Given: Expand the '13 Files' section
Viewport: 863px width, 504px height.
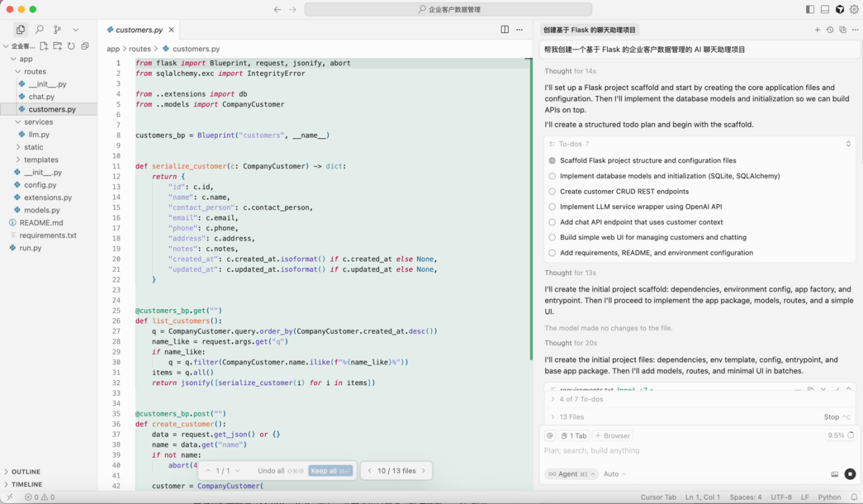Looking at the screenshot, I should [571, 417].
